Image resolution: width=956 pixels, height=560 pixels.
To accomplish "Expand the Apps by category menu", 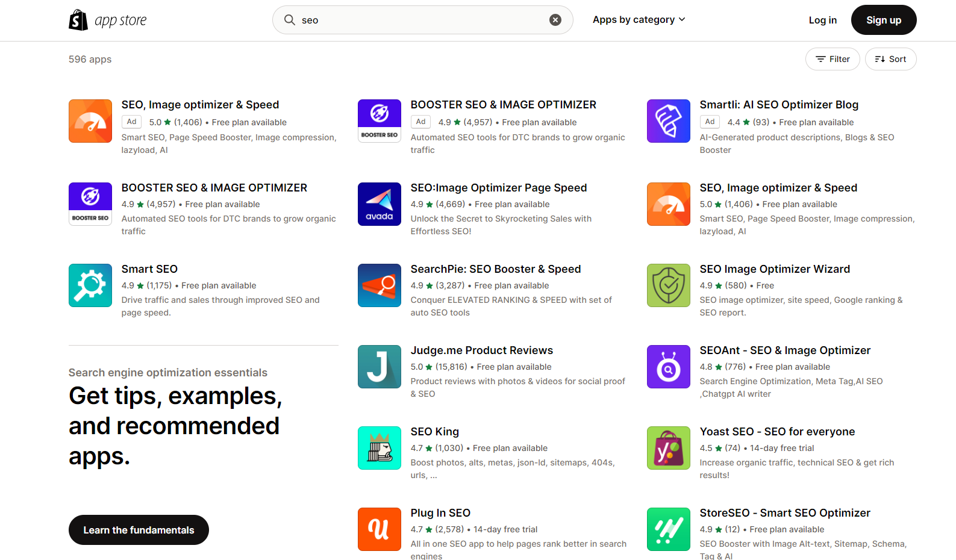I will point(639,20).
